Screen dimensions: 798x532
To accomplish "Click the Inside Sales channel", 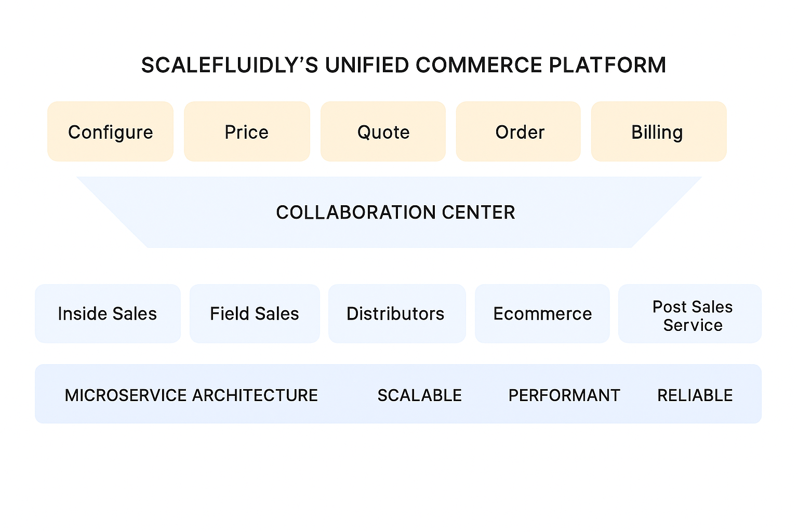I will [x=108, y=314].
